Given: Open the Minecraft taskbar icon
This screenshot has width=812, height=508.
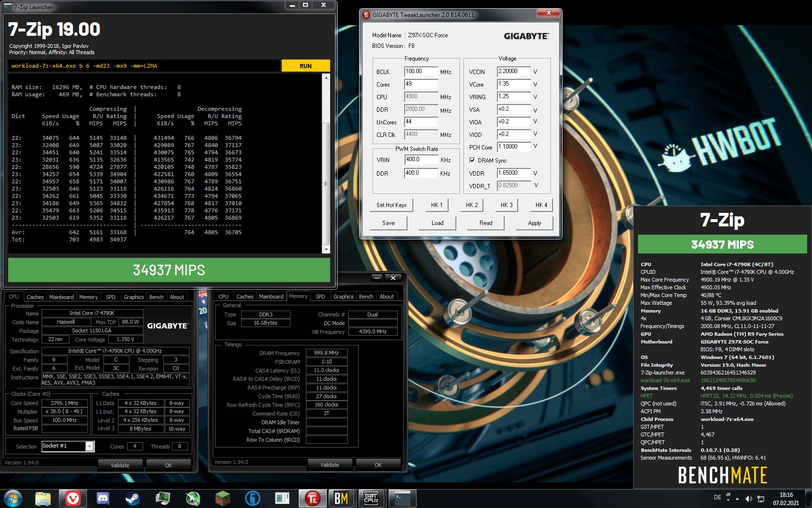Looking at the screenshot, I should (x=223, y=498).
